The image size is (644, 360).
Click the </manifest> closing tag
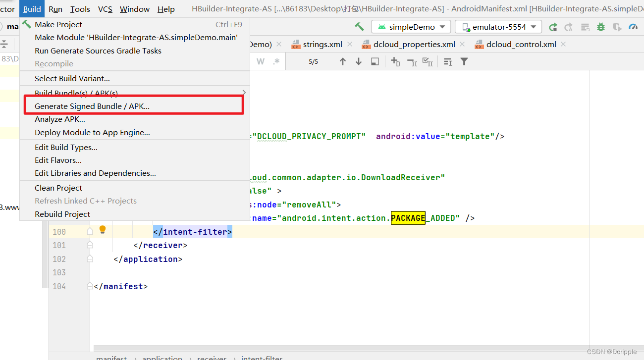(x=120, y=286)
